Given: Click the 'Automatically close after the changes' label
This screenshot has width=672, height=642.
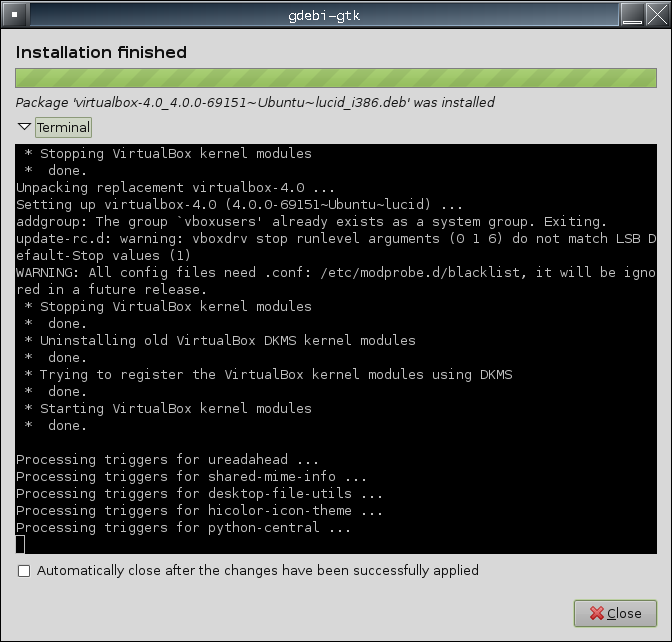Looking at the screenshot, I should click(x=257, y=571).
